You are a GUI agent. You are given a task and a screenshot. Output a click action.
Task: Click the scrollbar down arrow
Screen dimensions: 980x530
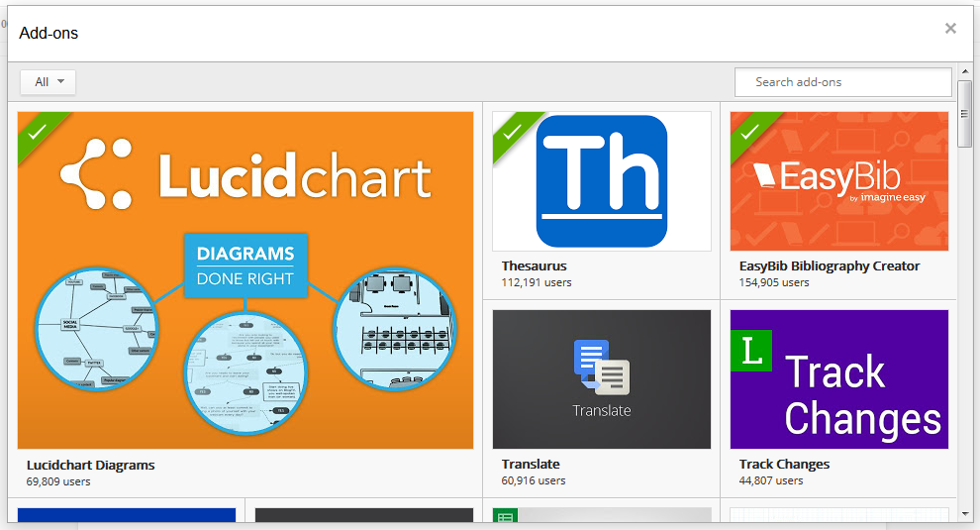(965, 514)
